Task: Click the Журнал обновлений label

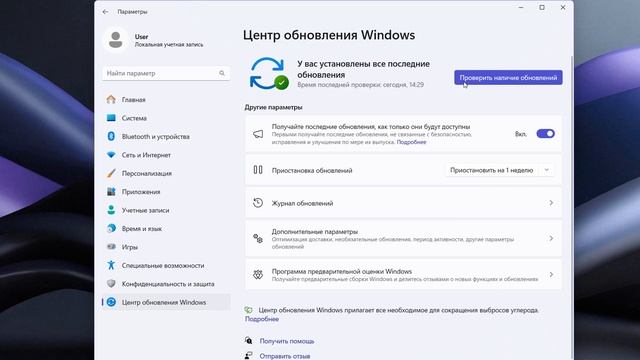Action: pyautogui.click(x=302, y=203)
